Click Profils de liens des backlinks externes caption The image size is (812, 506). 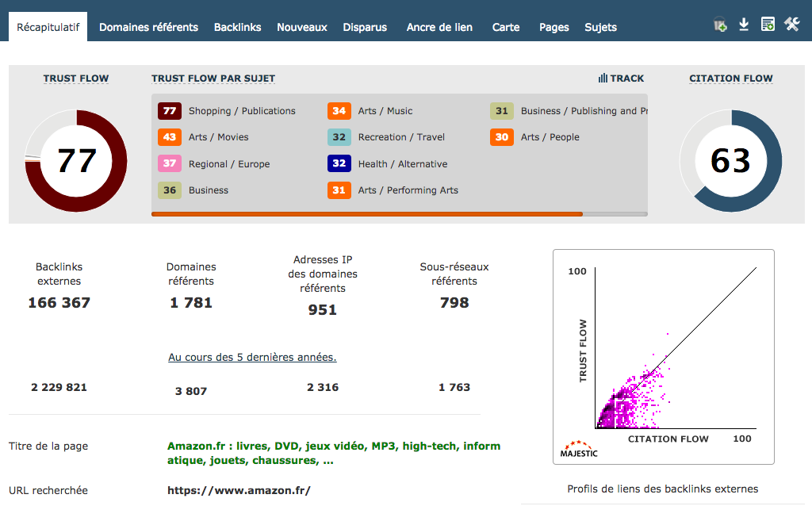662,489
